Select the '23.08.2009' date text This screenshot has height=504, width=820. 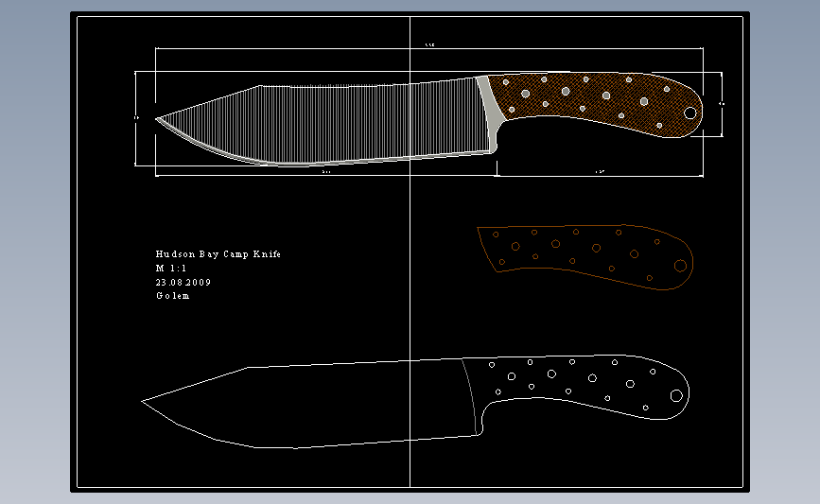pos(183,283)
